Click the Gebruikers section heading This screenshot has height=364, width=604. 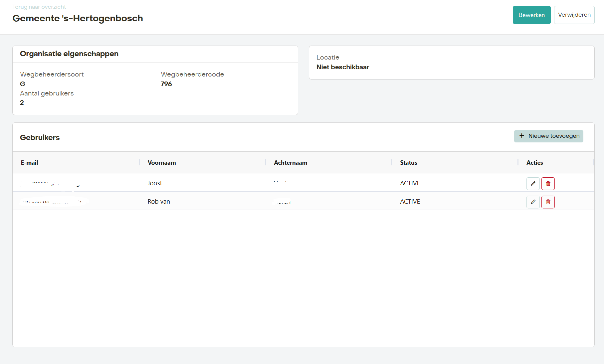[x=40, y=137]
